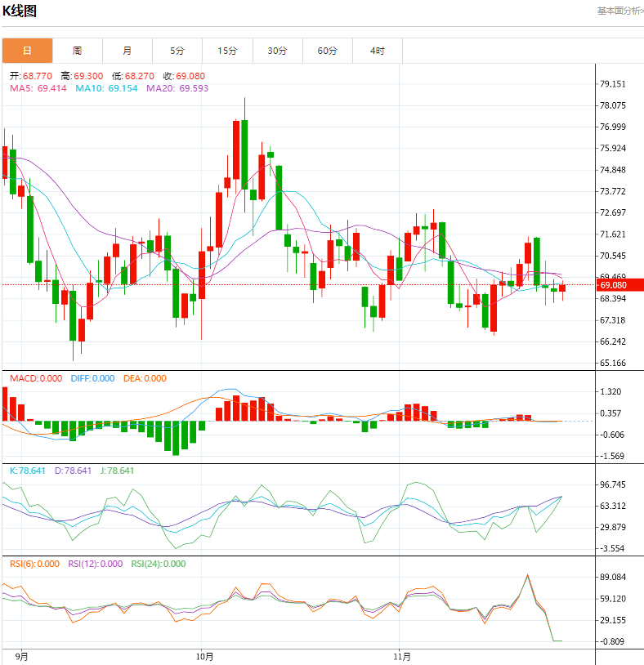
Task: Click the 96.745 KDJ axis label
Action: coord(613,484)
